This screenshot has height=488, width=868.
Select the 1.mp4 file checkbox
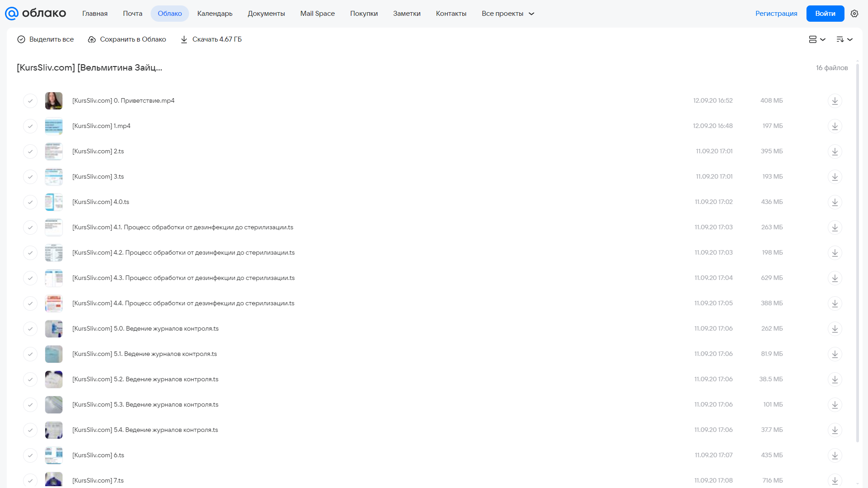tap(30, 126)
